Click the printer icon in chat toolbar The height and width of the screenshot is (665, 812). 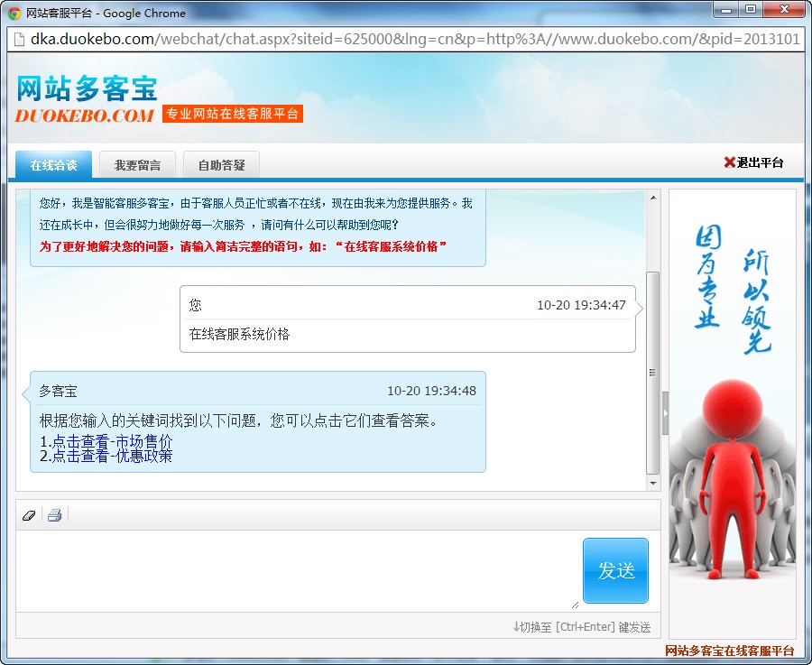click(54, 515)
